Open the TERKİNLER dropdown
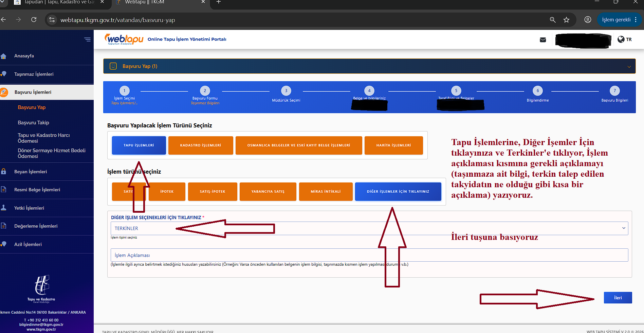 (x=369, y=228)
